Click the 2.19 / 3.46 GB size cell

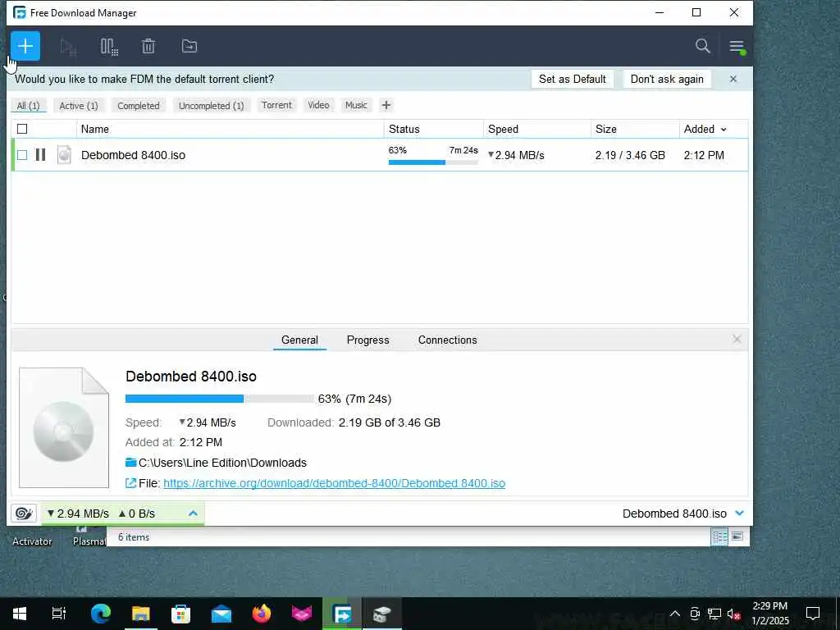[630, 155]
